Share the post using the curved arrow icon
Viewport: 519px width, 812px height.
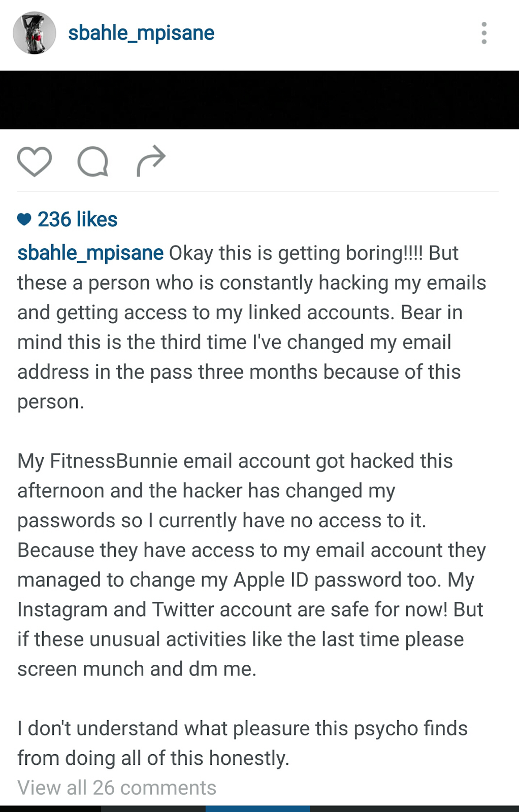tap(151, 161)
